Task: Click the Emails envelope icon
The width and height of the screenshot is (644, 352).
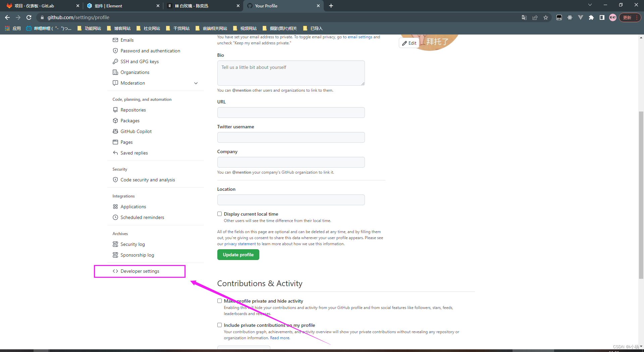Action: [115, 40]
